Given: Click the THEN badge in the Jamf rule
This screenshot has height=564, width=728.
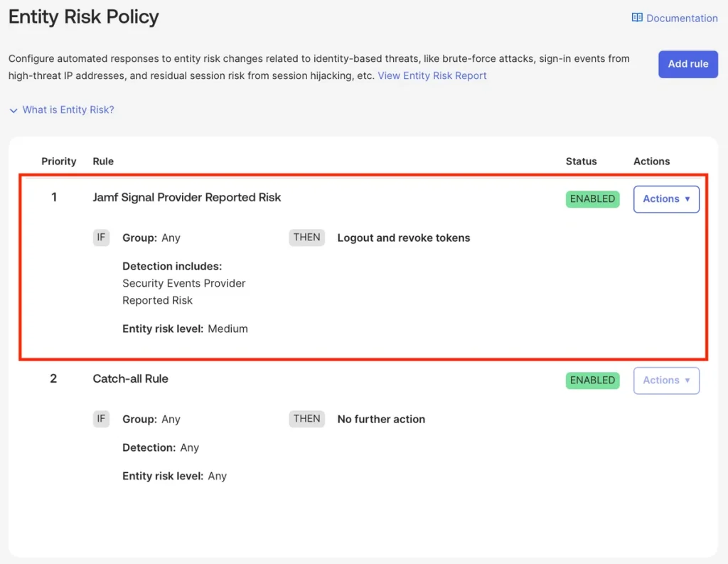Looking at the screenshot, I should point(306,238).
